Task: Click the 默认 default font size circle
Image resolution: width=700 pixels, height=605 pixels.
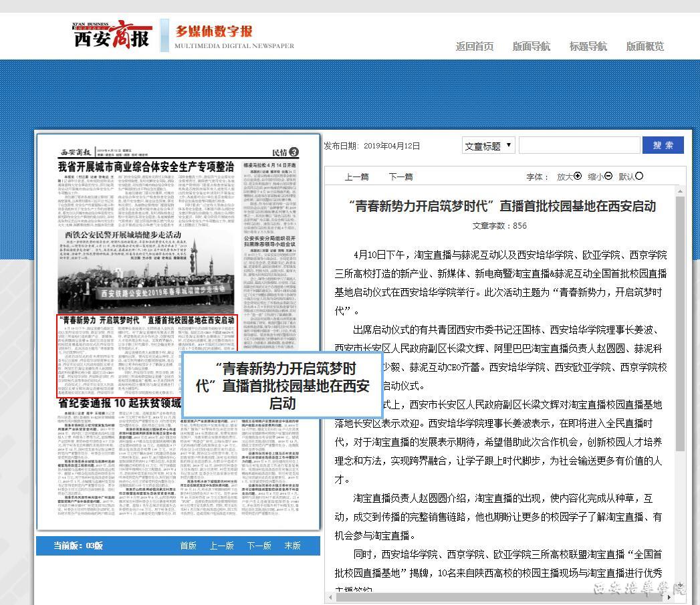Action: [639, 176]
